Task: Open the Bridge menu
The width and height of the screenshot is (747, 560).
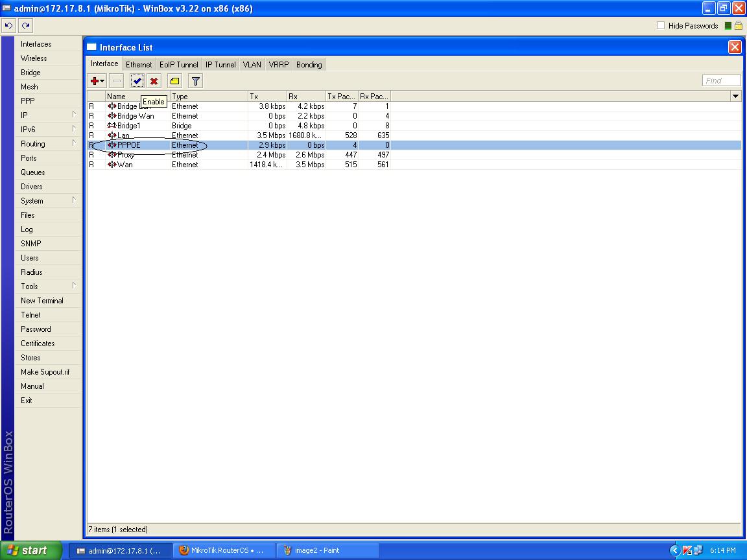Action: (47, 73)
